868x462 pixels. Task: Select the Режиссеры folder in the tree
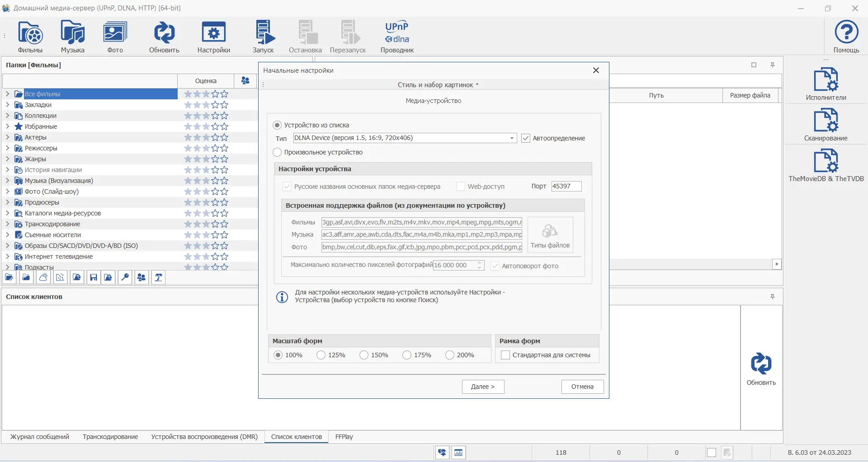(41, 148)
